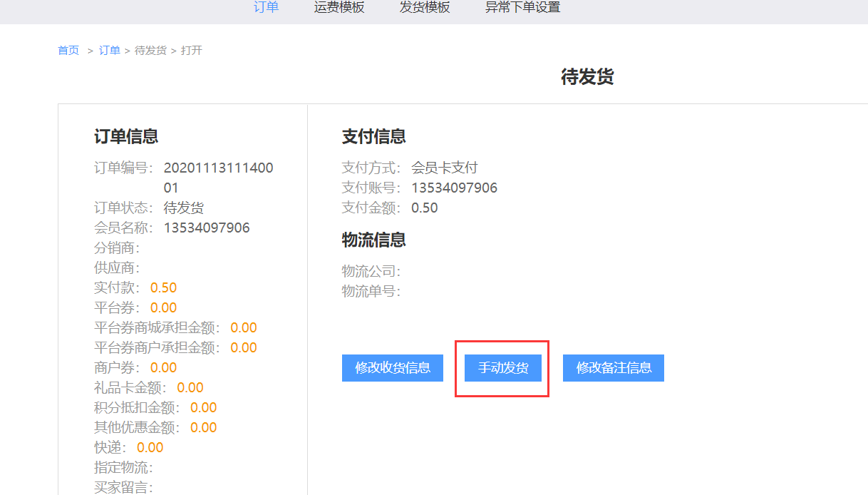Click 礼品卡金额 value 0.00
868x495 pixels.
(190, 388)
